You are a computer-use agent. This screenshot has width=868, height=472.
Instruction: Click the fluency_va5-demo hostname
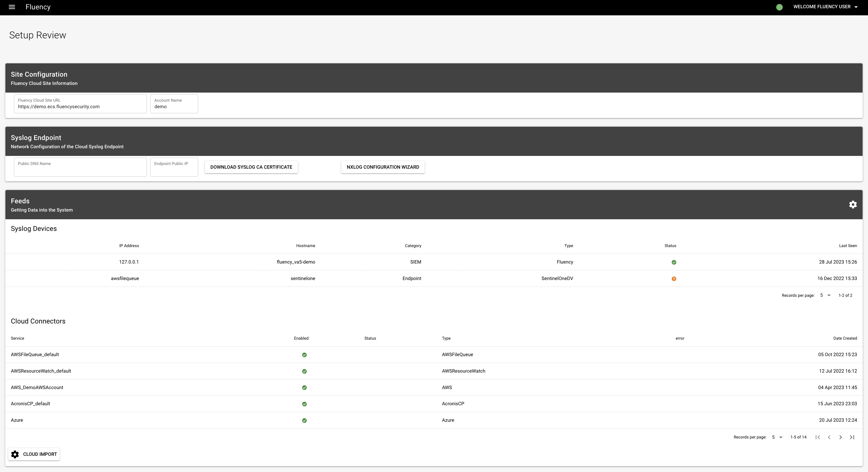(296, 262)
